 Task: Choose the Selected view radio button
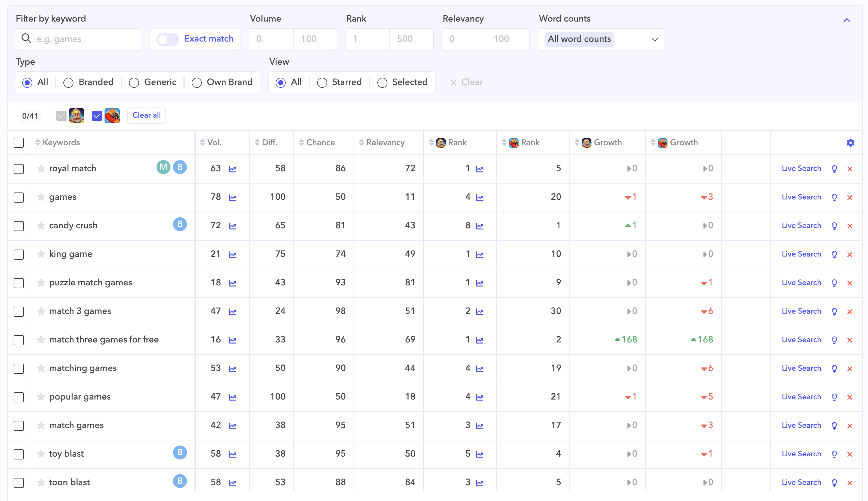382,82
